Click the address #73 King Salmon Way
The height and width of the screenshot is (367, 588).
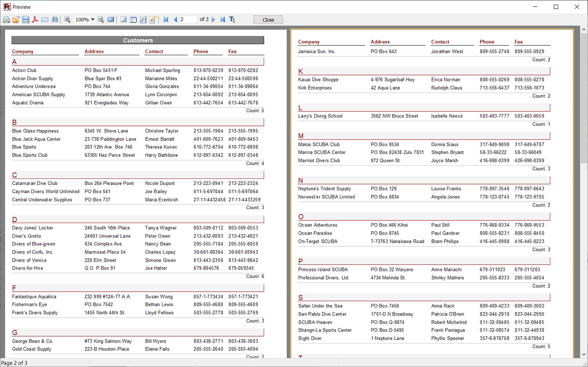point(108,341)
